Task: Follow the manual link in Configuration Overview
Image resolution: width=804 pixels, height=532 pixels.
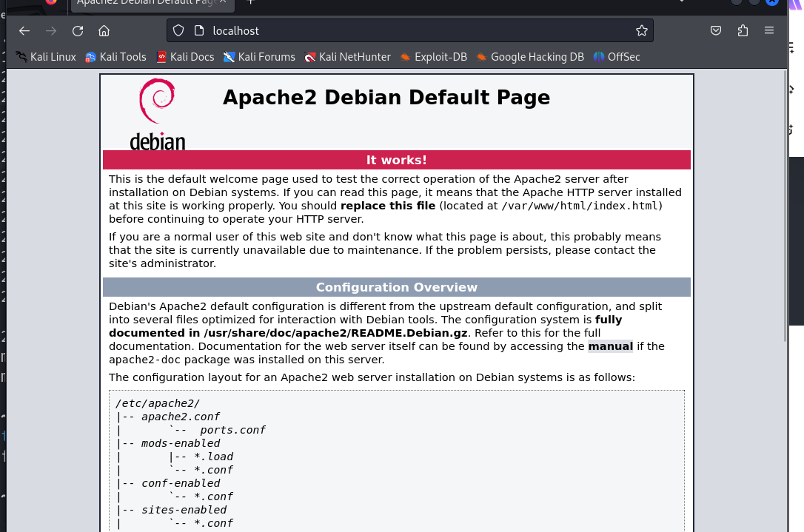Action: pyautogui.click(x=610, y=346)
